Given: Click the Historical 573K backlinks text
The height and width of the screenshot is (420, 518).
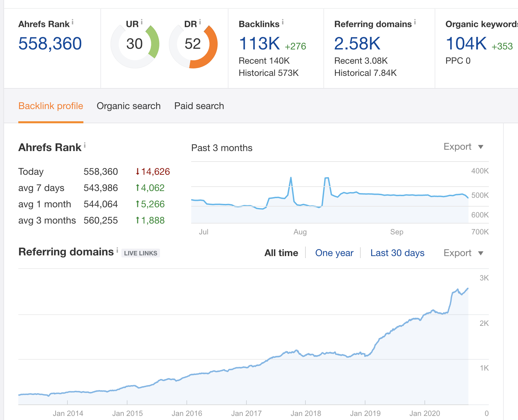Looking at the screenshot, I should click(x=269, y=73).
